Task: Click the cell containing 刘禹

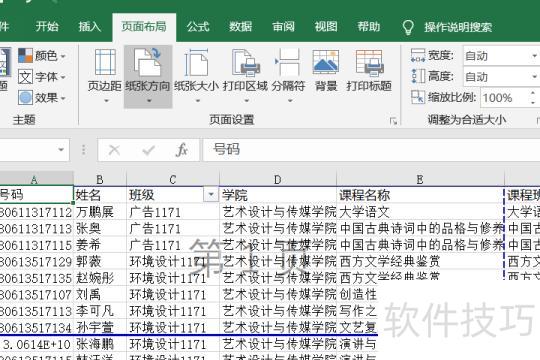Action: [x=100, y=294]
